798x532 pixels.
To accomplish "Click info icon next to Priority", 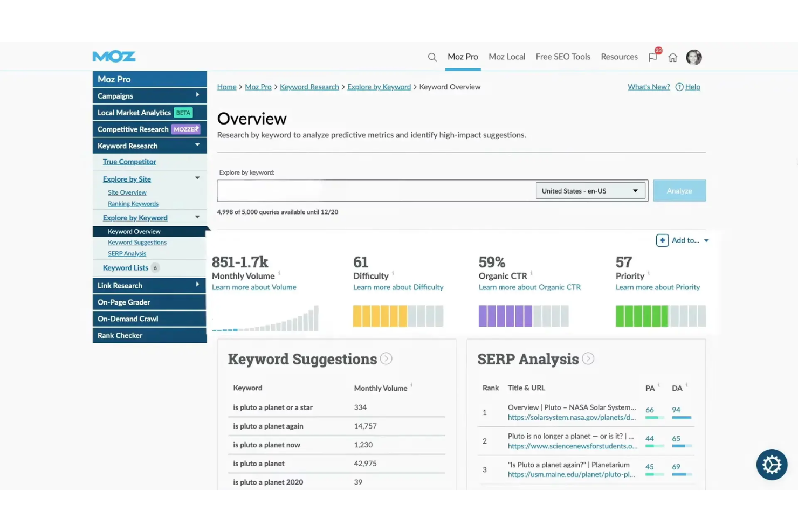I will 649,273.
